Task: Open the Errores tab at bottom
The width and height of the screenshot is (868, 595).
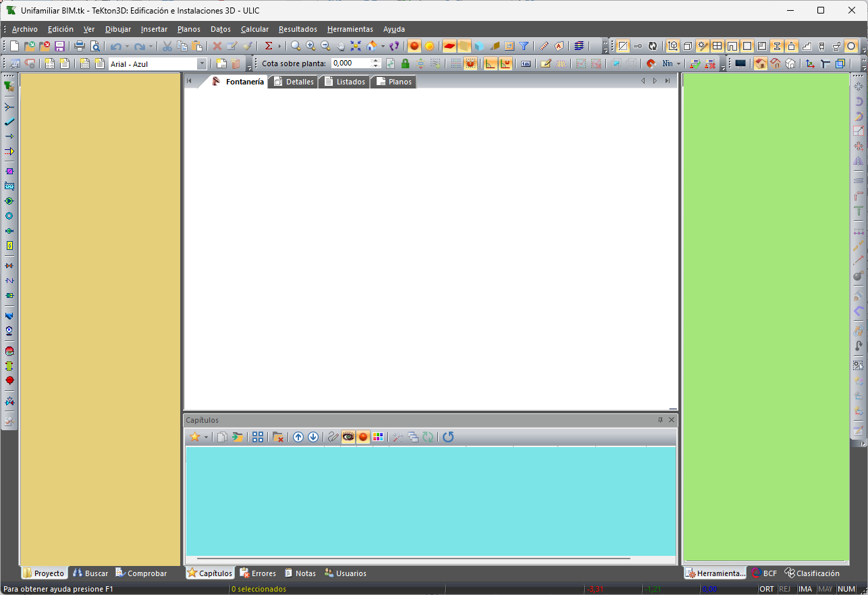Action: click(258, 573)
